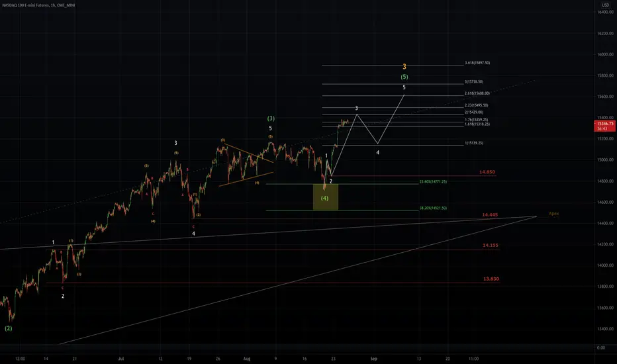Click the 1.76(15359.25) Fibonacci label
617x364 pixels.
pyautogui.click(x=477, y=120)
